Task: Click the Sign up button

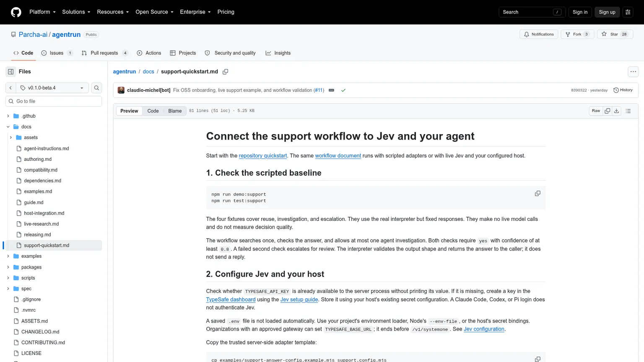Action: (607, 12)
